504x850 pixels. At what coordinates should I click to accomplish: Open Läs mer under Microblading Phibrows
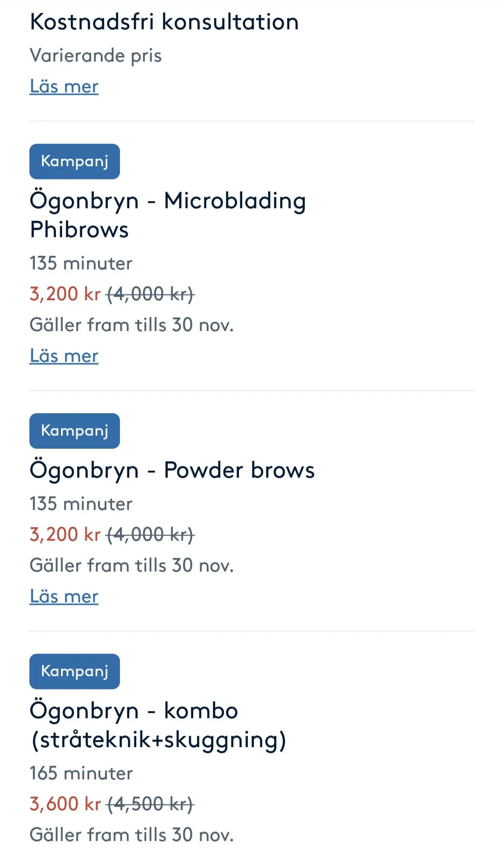coord(64,356)
